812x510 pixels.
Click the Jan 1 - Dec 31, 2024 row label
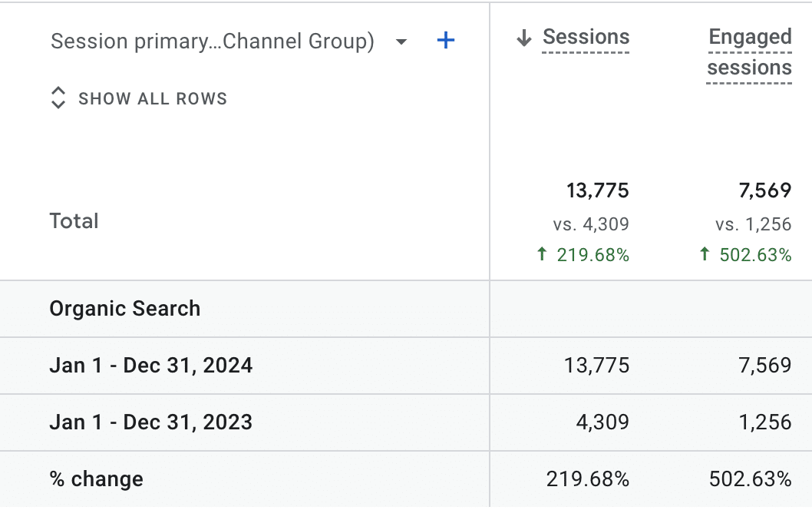(x=151, y=366)
